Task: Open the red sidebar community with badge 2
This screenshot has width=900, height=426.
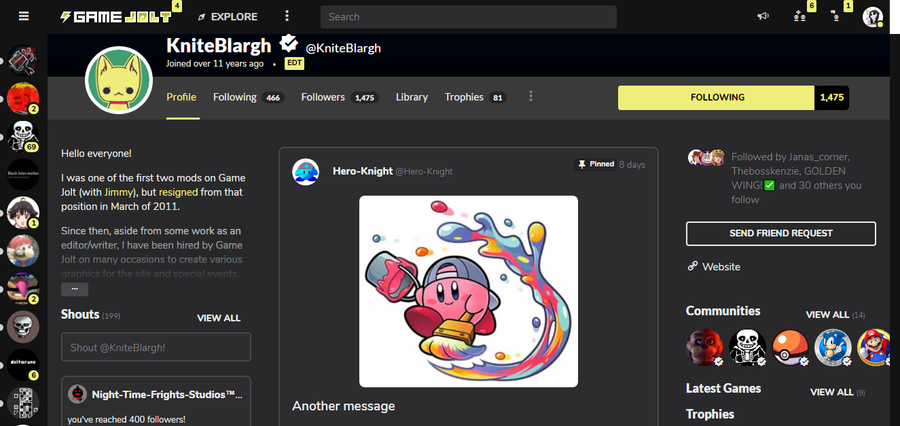Action: click(x=23, y=98)
